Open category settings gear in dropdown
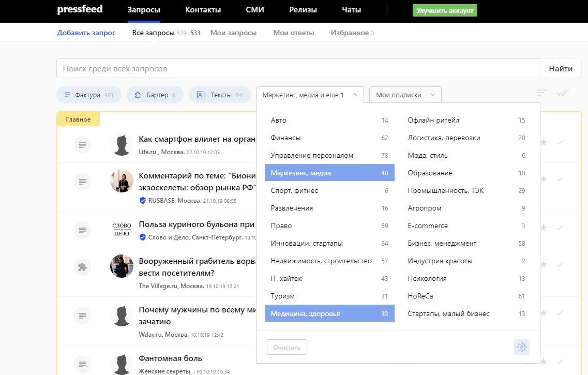Viewport: 588px width, 375px height. (x=521, y=347)
